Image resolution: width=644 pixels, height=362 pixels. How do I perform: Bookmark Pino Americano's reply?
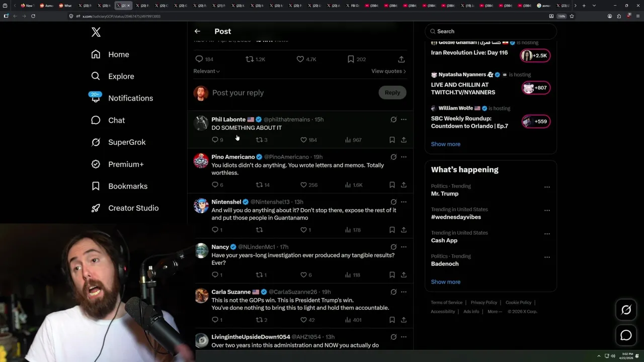pyautogui.click(x=392, y=185)
